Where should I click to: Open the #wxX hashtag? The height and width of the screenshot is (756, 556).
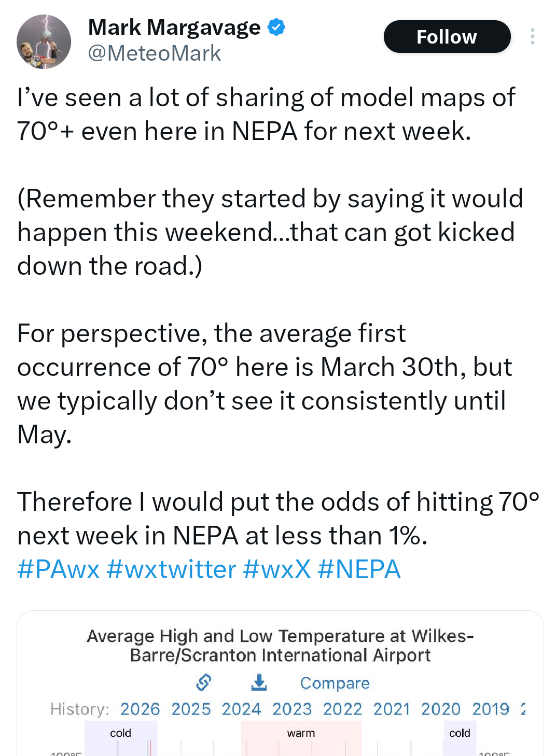pyautogui.click(x=276, y=569)
